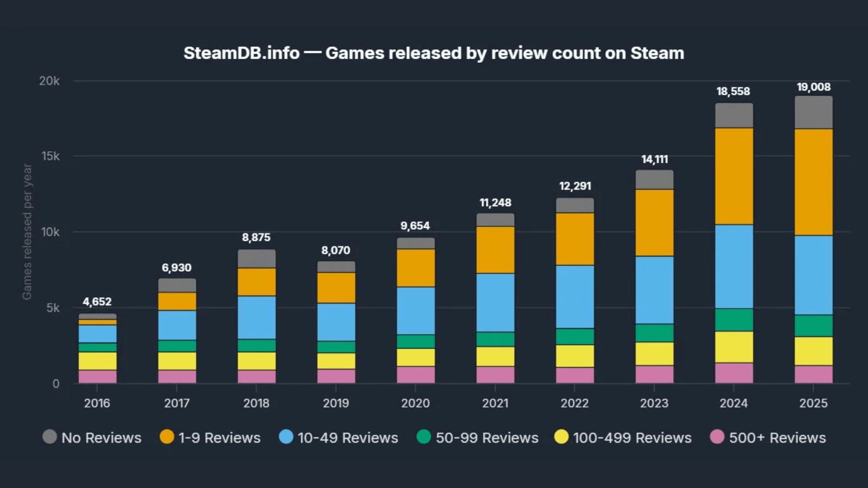Screen dimensions: 868x488
Task: Toggle the No Reviews legend entry
Action: [93, 437]
